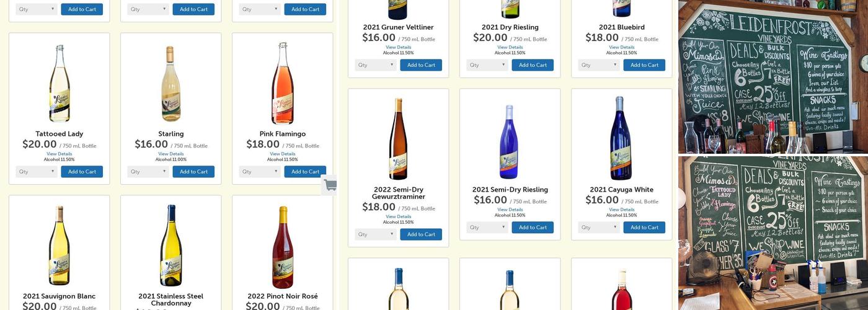Click the Starling bottle image
The height and width of the screenshot is (310, 868).
point(171,83)
